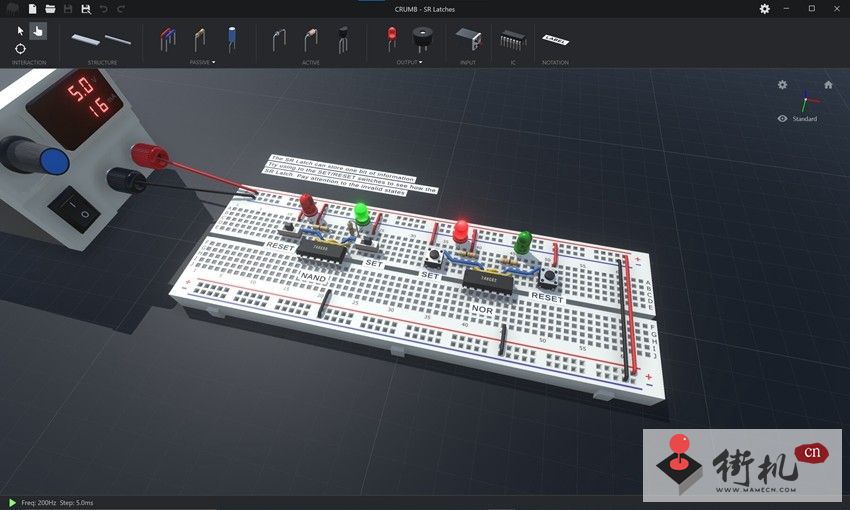Screen dimensions: 850x510
Task: Click the unlit green LED near NOR latch
Action: pyautogui.click(x=523, y=242)
